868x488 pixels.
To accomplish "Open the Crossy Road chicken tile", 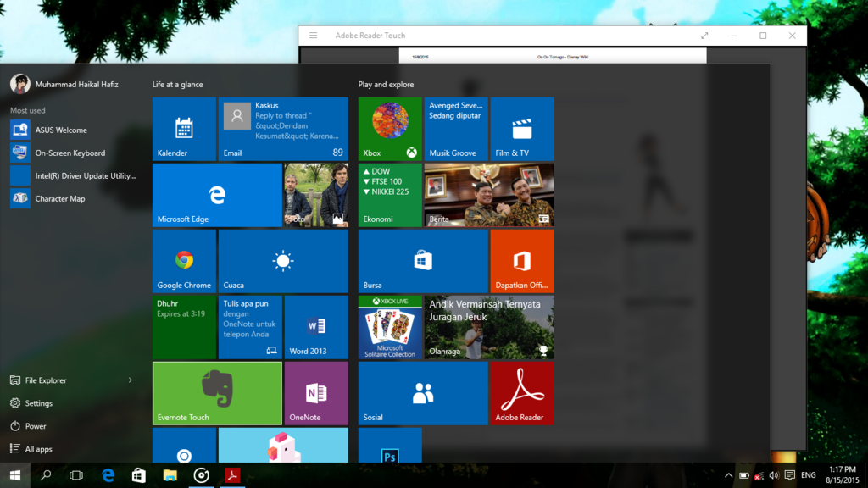I will tap(283, 445).
